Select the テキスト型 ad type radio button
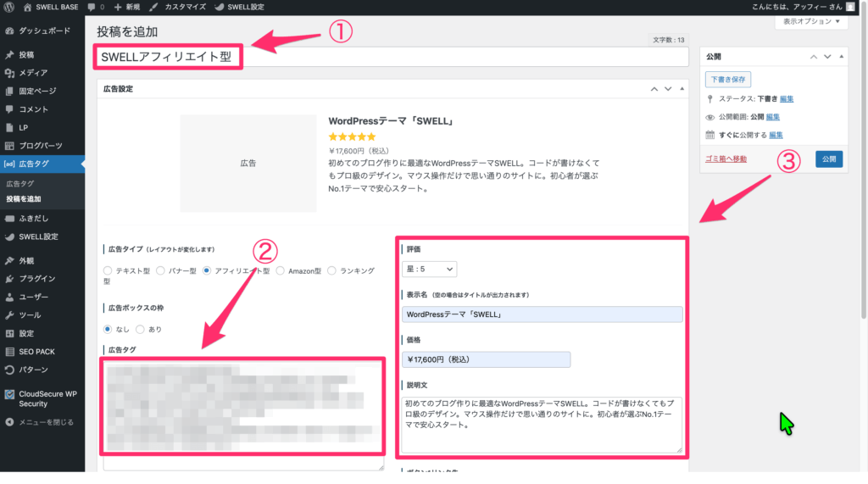This screenshot has width=868, height=484. pos(108,271)
